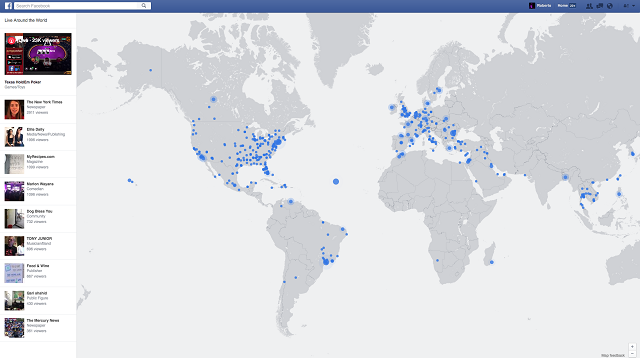This screenshot has height=360, width=640.
Task: Play the Texas HoldEm Poker live video
Action: 38,54
